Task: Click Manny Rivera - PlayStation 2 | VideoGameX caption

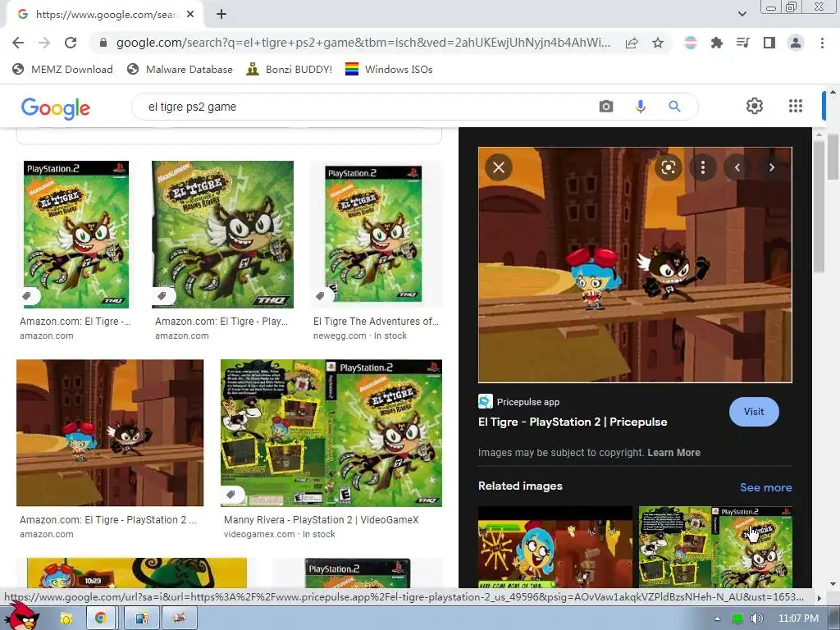Action: tap(322, 519)
